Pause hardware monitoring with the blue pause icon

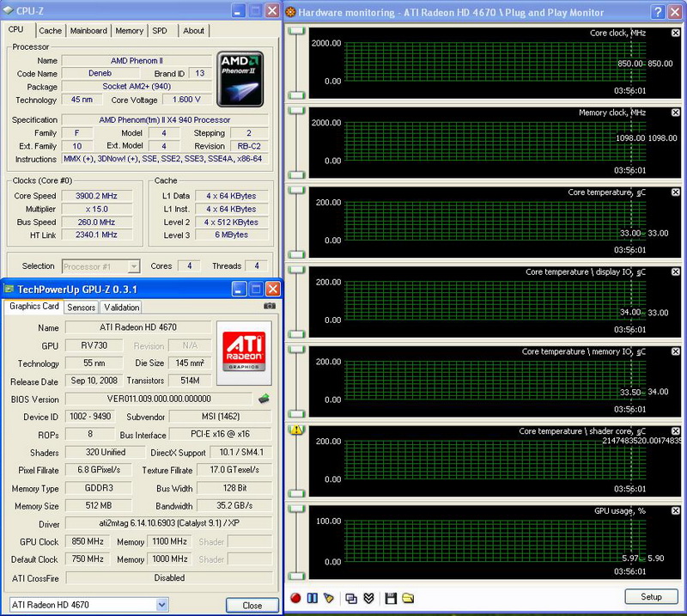coord(313,598)
